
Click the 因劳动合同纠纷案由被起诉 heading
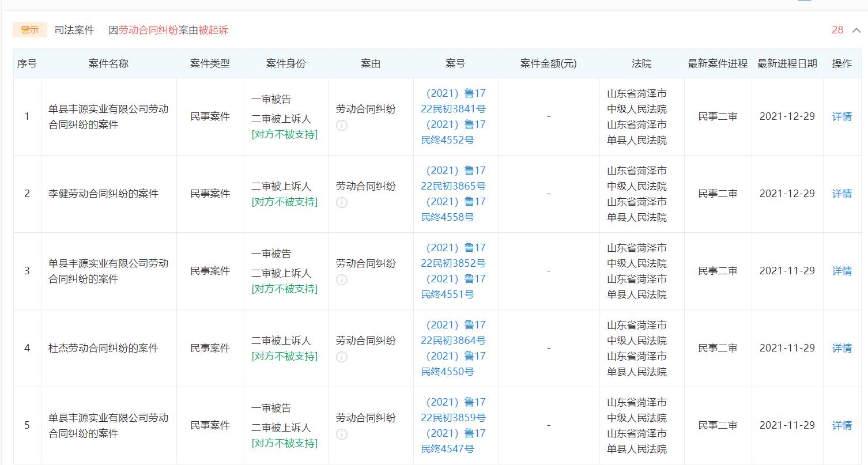[168, 29]
